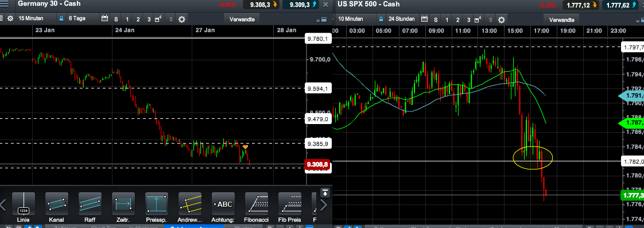Open the highlighted drawing tools tab
The image size is (644, 228).
pos(193,226)
